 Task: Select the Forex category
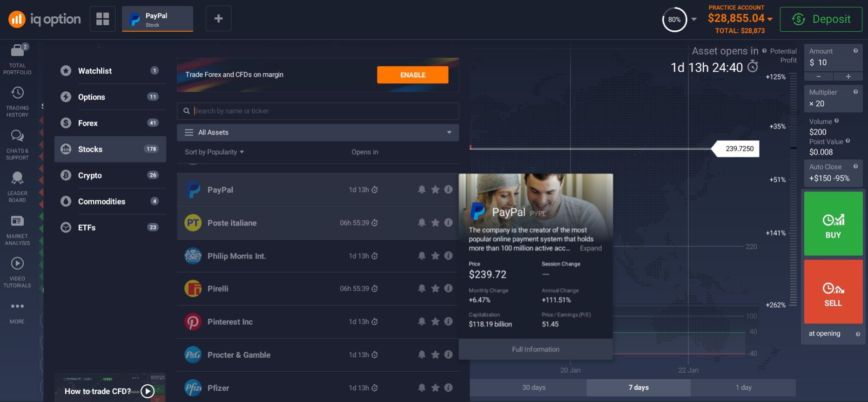110,123
